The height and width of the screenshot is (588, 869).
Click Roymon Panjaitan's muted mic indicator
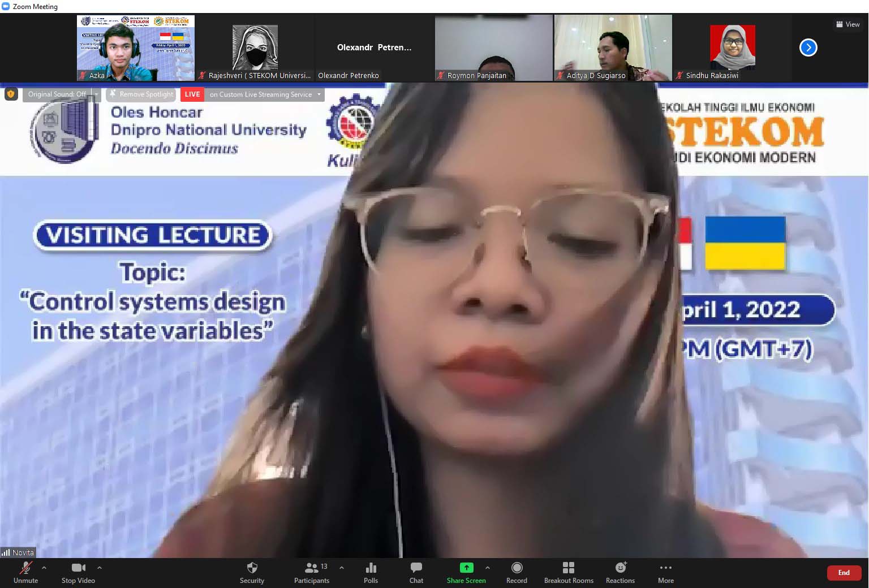pos(441,75)
